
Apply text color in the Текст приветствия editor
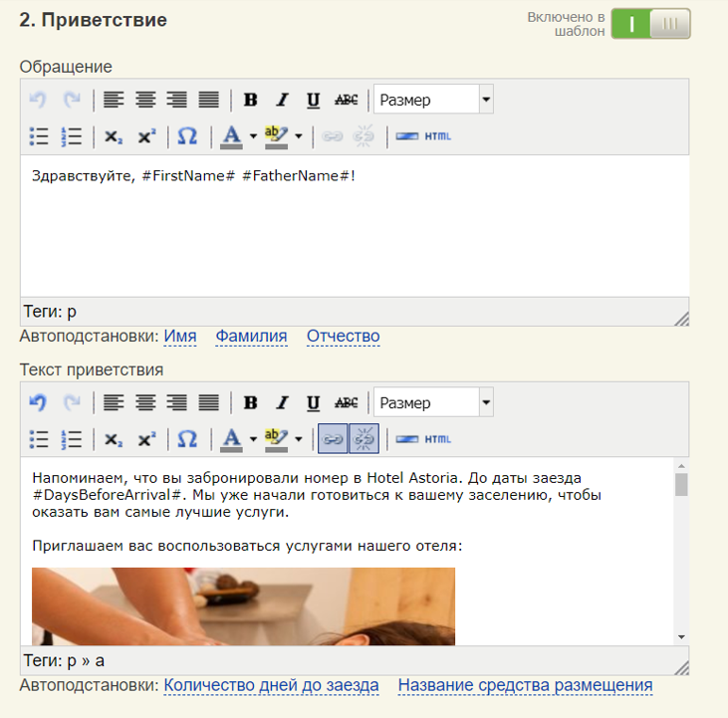pos(232,439)
